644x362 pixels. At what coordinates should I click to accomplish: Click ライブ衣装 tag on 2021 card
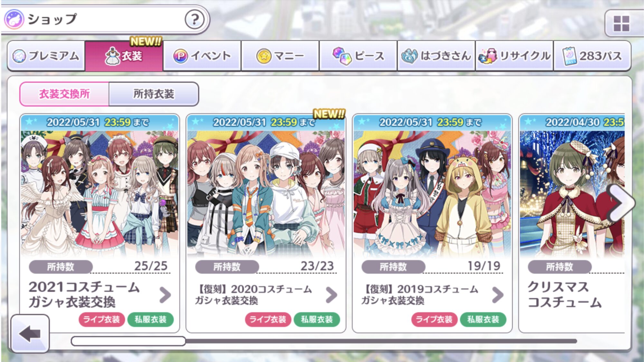[x=102, y=319]
